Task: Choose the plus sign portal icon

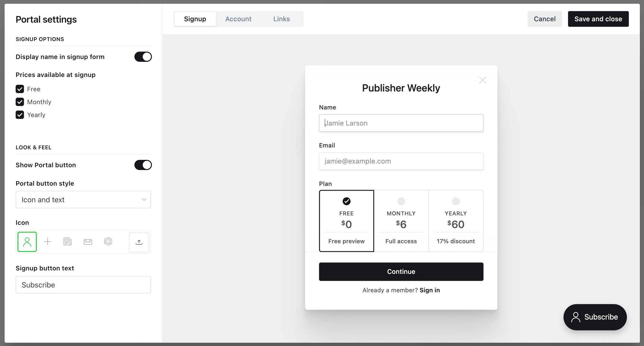Action: [x=47, y=242]
